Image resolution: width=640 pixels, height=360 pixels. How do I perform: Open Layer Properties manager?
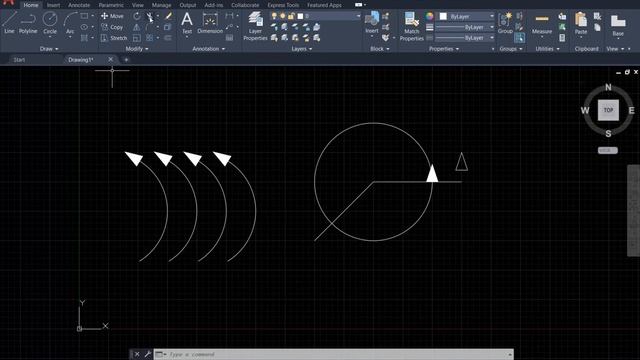tap(255, 26)
